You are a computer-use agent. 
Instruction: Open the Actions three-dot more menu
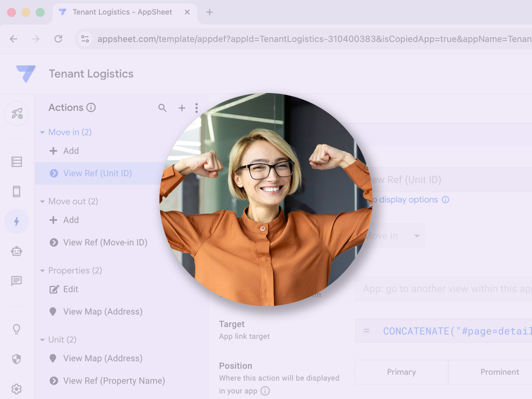[x=196, y=108]
